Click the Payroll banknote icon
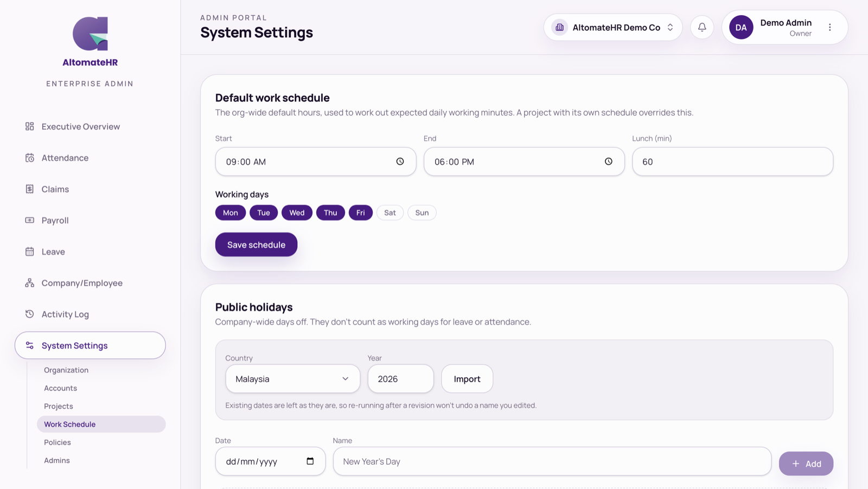This screenshot has height=489, width=868. [x=30, y=220]
